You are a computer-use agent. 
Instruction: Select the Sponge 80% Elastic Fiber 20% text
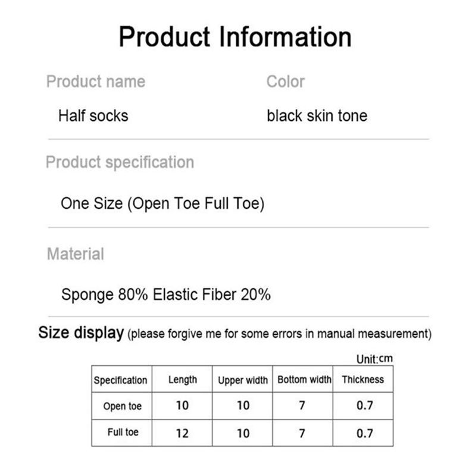(166, 294)
